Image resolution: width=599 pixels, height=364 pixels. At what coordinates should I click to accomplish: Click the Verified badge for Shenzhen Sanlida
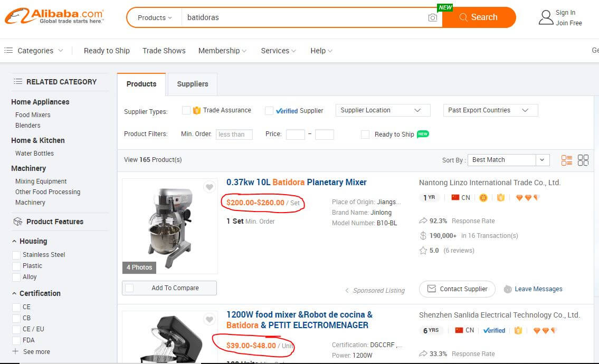tap(494, 330)
